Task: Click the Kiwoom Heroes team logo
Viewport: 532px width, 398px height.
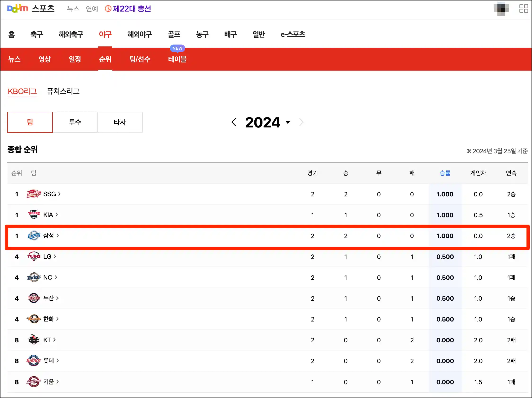Action: [x=34, y=382]
